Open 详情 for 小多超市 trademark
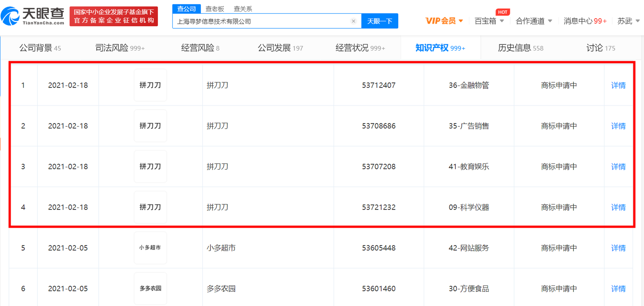 click(618, 248)
